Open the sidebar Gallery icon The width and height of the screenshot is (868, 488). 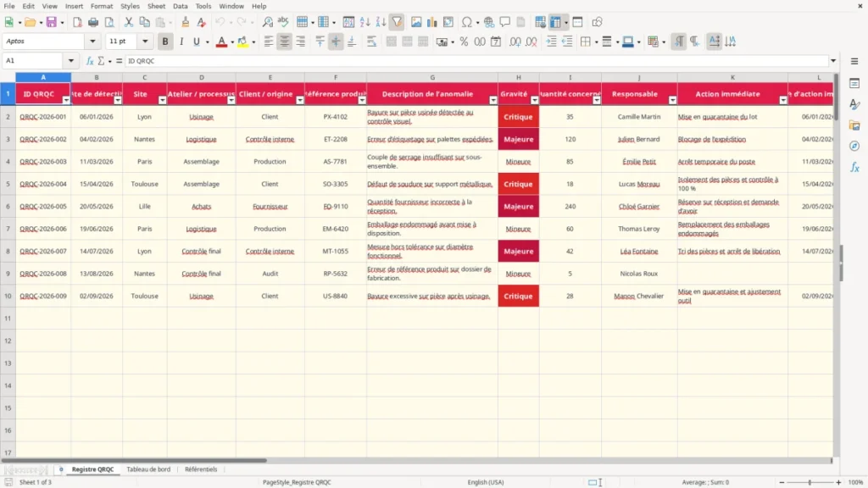coord(854,125)
